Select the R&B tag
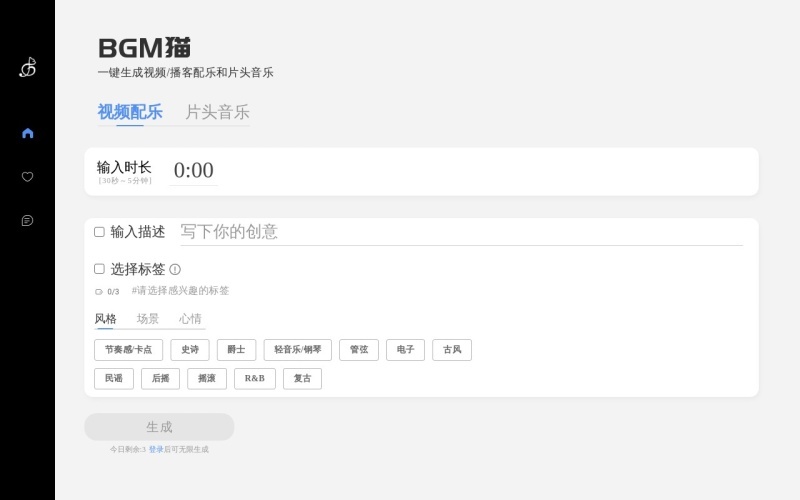The height and width of the screenshot is (500, 800). tap(255, 379)
